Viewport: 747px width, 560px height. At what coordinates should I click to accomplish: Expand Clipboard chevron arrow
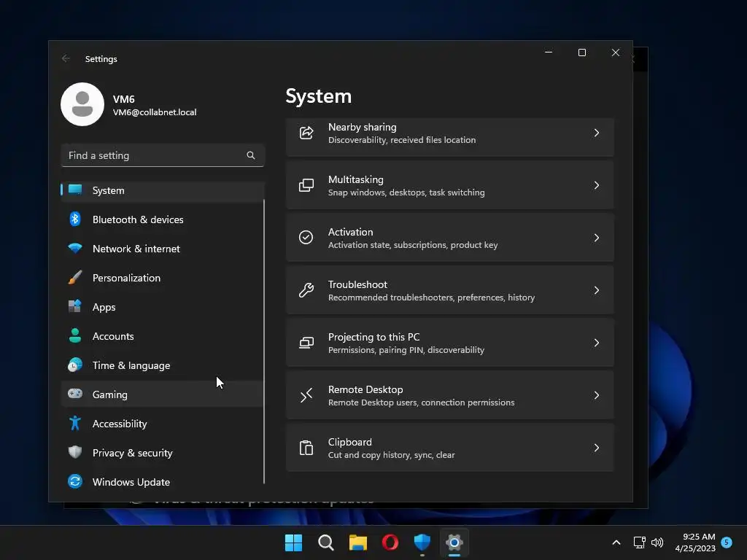pos(597,448)
